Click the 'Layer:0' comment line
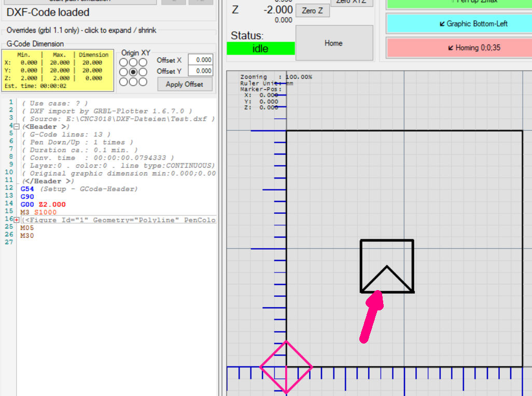This screenshot has width=532, height=396. (x=118, y=166)
